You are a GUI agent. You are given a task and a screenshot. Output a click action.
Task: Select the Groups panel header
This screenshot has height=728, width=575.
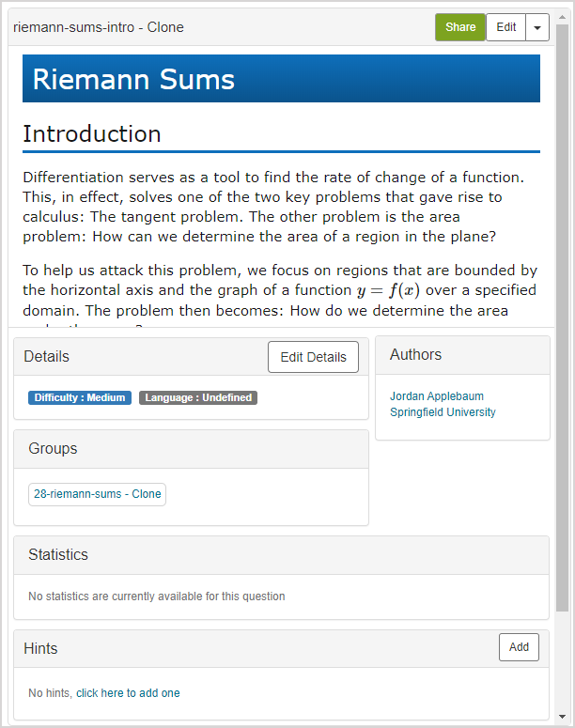click(x=191, y=449)
